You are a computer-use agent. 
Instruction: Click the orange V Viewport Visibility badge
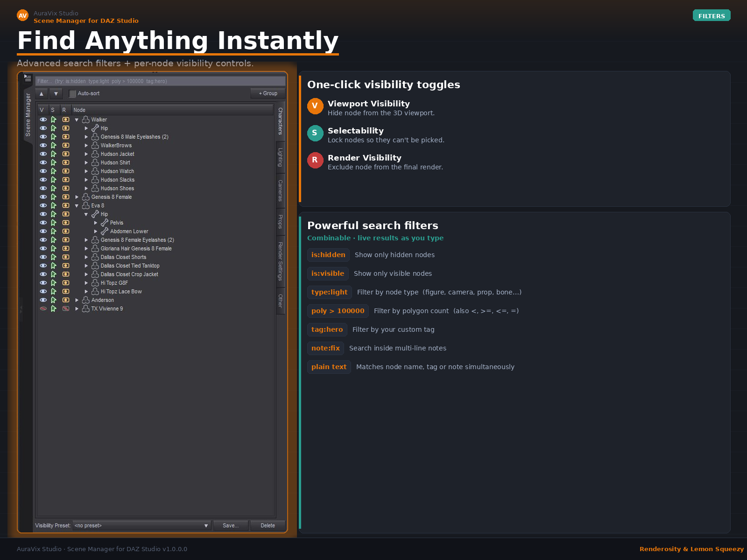pos(315,106)
